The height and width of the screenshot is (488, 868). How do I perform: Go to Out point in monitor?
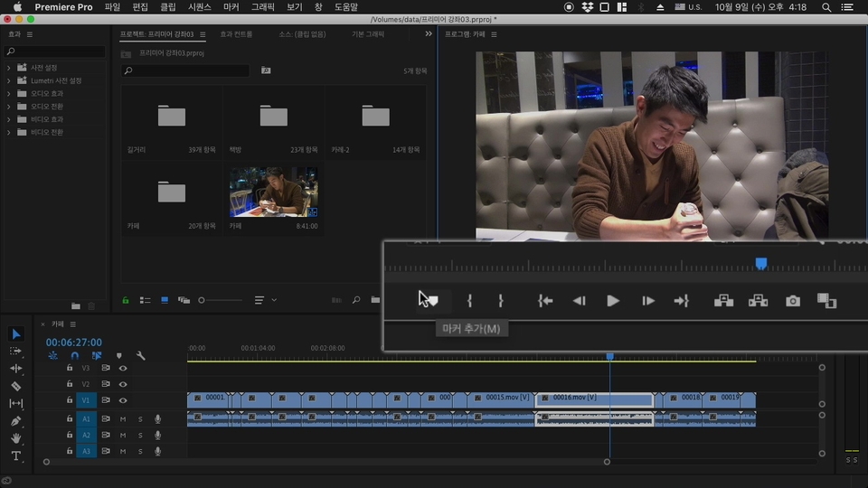pyautogui.click(x=682, y=300)
